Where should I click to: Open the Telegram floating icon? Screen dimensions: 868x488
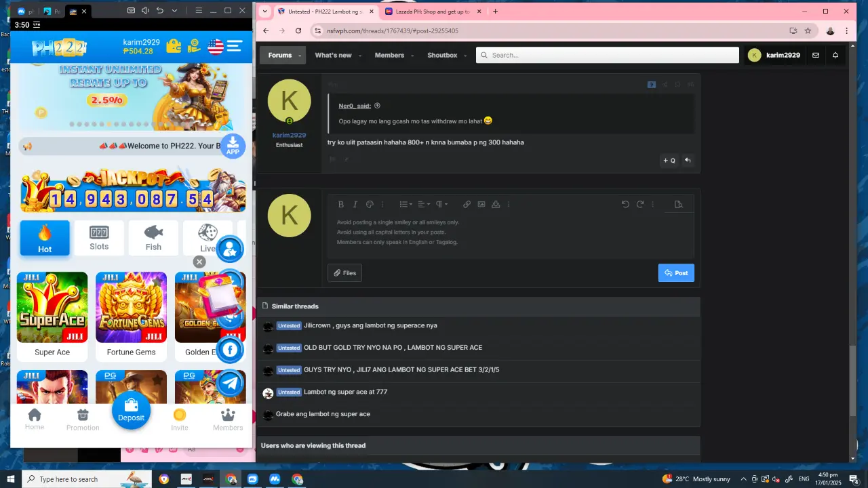tap(230, 384)
